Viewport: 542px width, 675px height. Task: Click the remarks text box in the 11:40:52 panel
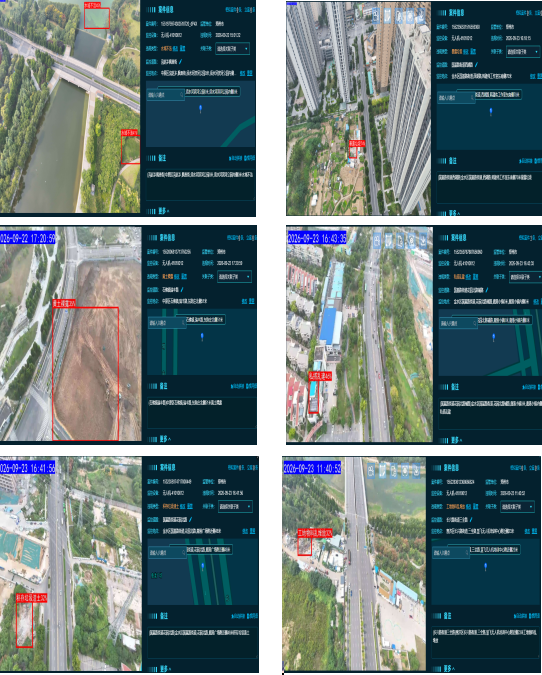point(486,642)
